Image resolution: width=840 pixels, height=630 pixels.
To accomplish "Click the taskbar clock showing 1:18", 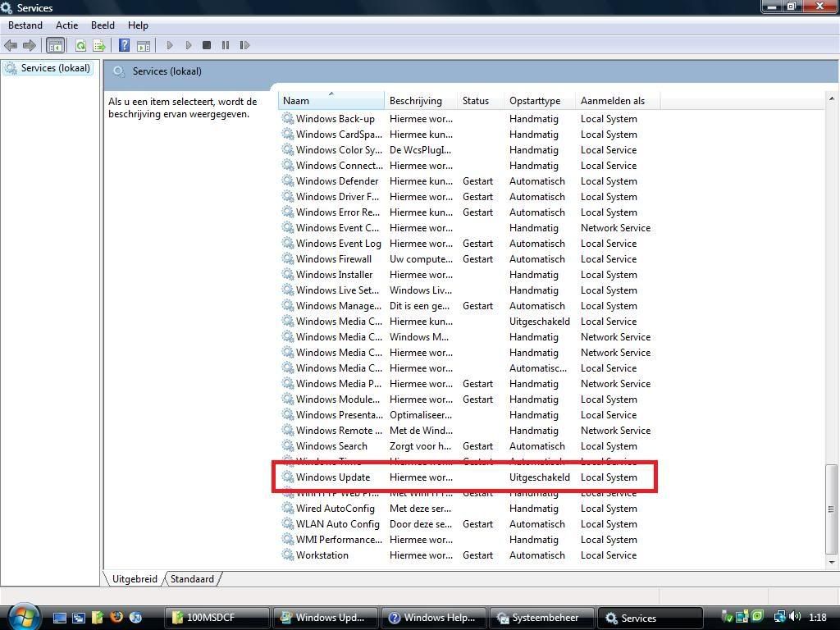I will (818, 617).
